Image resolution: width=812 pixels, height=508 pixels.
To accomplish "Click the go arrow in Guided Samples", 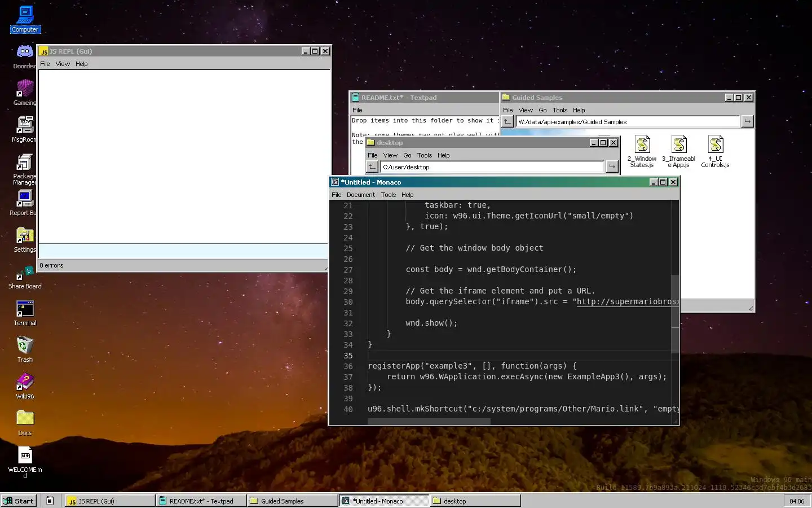I will tap(747, 121).
